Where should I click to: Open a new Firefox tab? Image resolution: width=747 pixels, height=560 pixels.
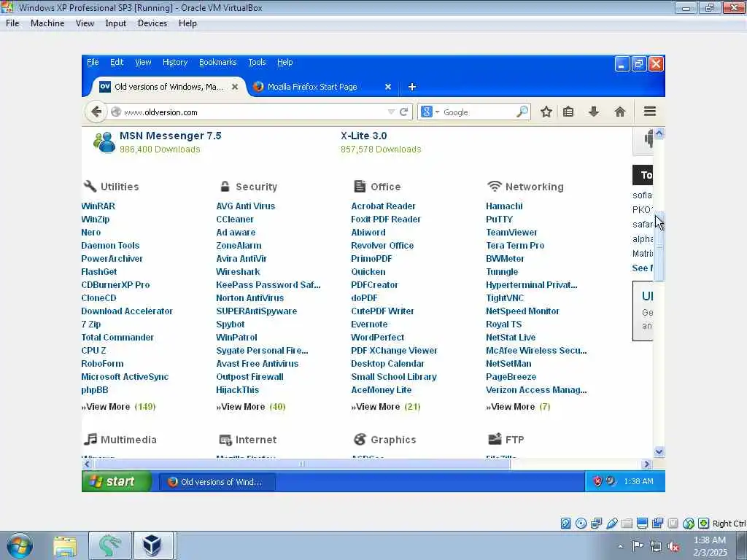412,87
